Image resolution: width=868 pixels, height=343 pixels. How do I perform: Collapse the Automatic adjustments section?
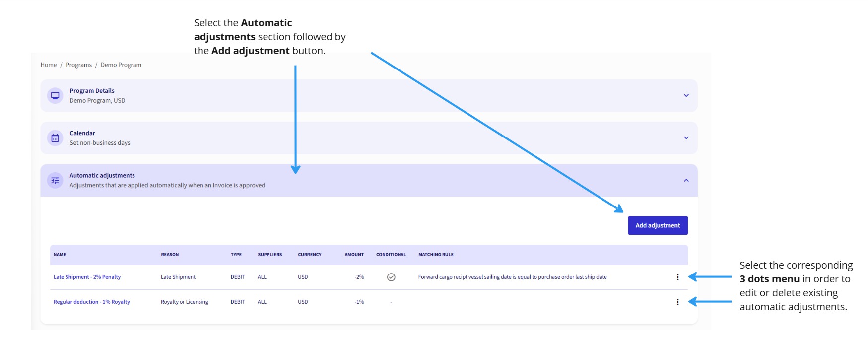click(x=687, y=180)
